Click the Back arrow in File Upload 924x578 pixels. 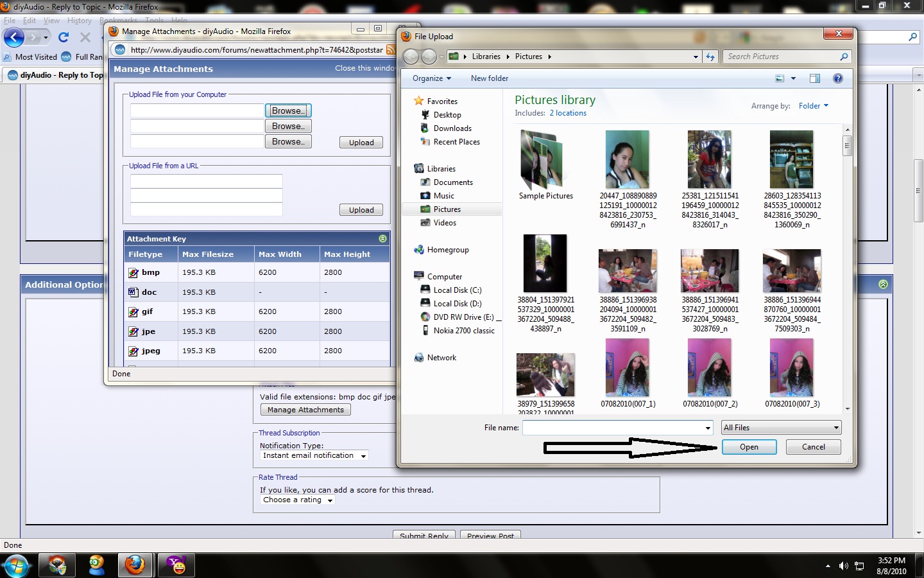coord(411,57)
